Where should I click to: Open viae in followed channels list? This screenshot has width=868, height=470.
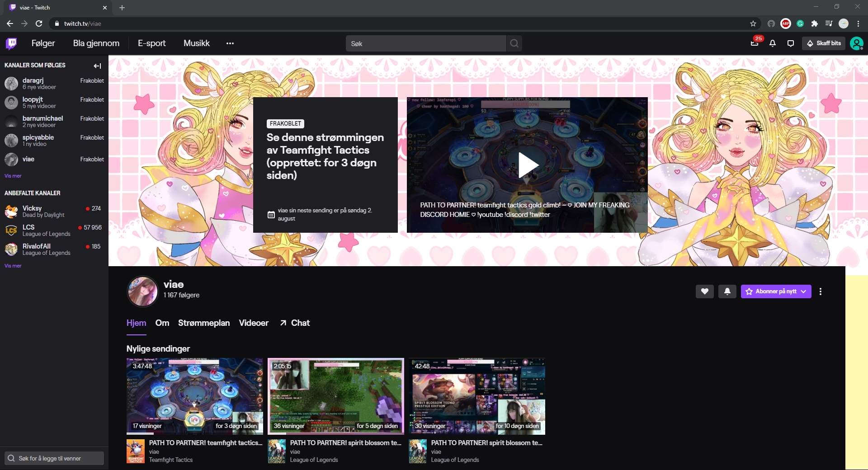(x=54, y=159)
